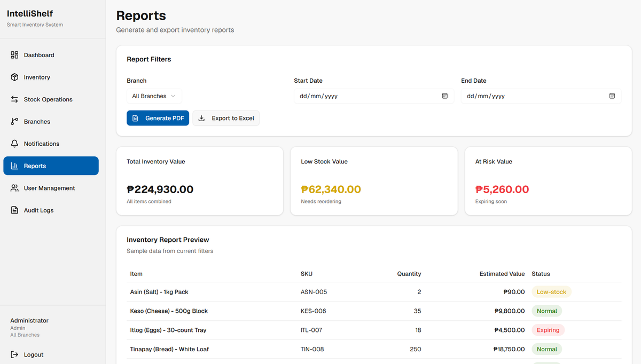This screenshot has width=641, height=364.
Task: Select the Itlog (Eggs) - 30-count Tray item
Action: point(168,330)
